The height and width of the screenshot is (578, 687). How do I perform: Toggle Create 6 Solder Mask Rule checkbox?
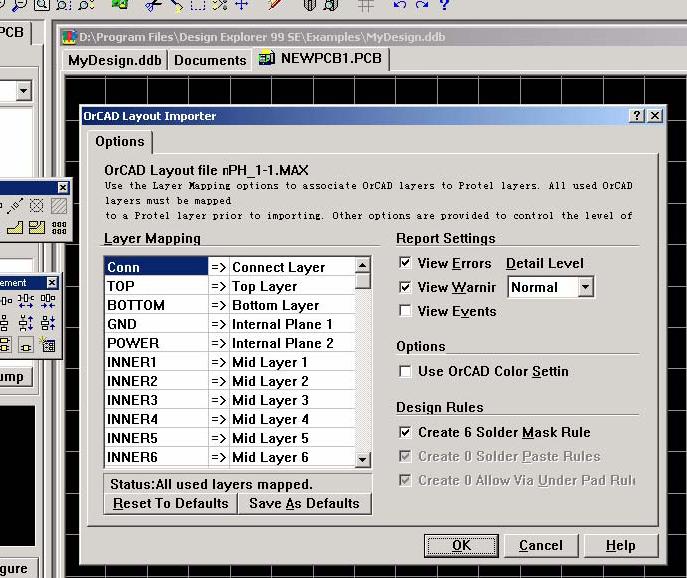(405, 432)
